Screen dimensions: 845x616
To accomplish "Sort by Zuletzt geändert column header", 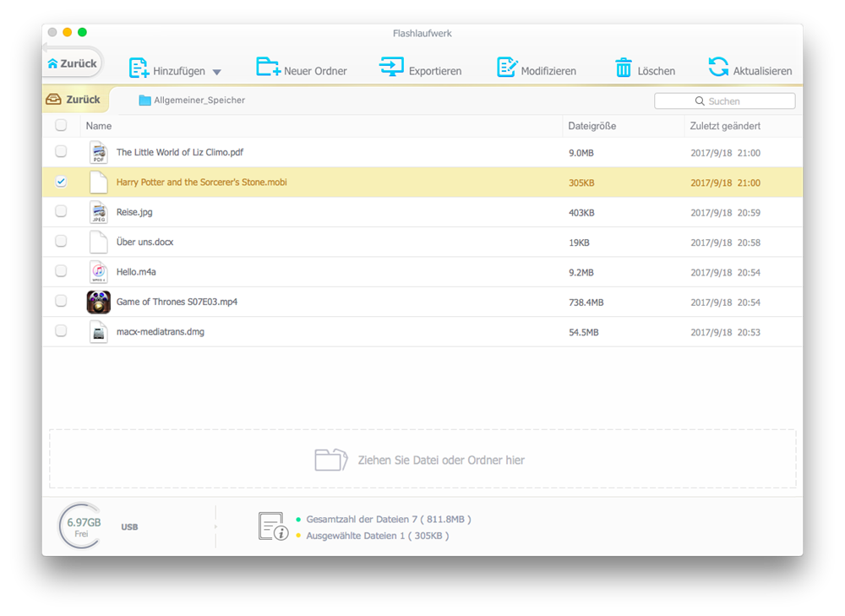I will 725,126.
